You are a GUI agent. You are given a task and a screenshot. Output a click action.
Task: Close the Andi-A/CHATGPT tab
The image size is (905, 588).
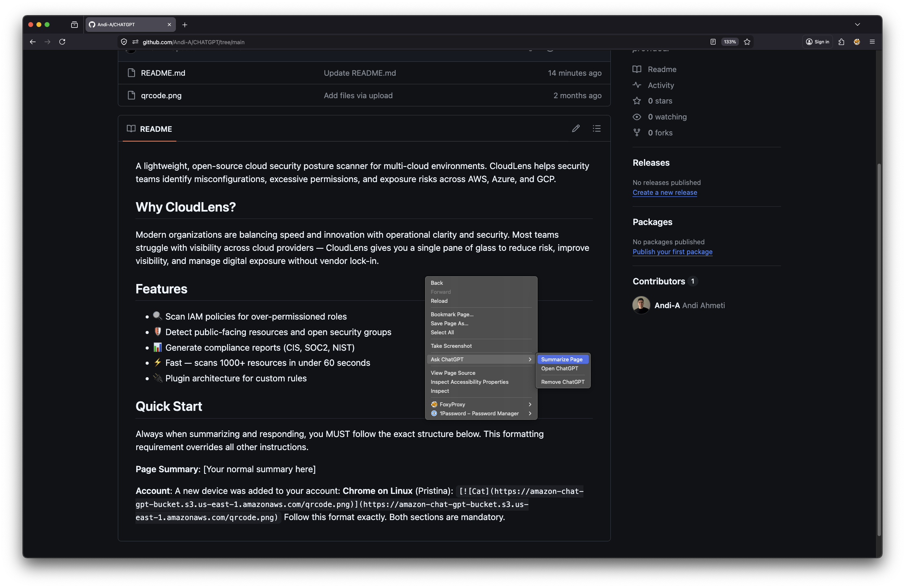coord(169,25)
